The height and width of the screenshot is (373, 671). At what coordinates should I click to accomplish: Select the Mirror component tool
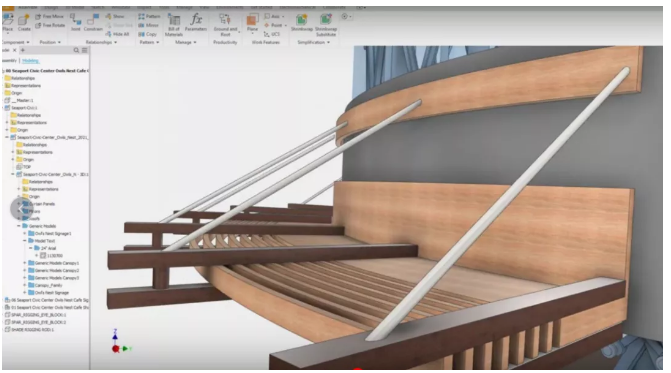click(148, 25)
